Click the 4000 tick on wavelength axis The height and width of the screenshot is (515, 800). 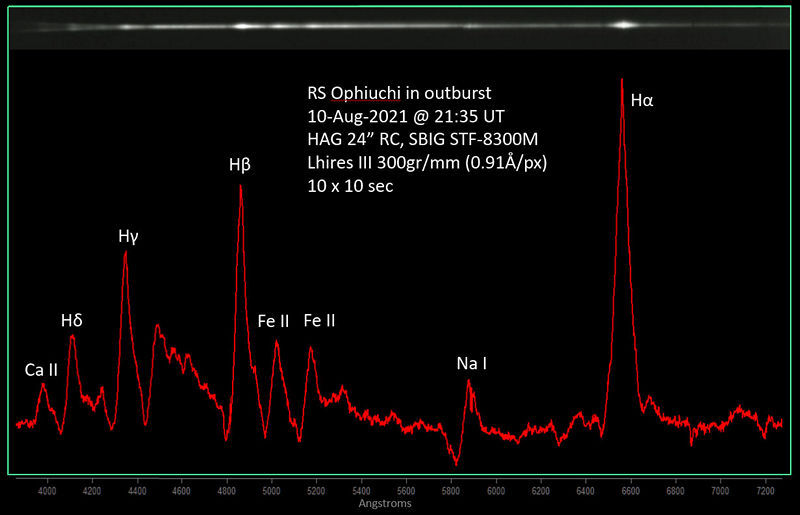click(47, 492)
